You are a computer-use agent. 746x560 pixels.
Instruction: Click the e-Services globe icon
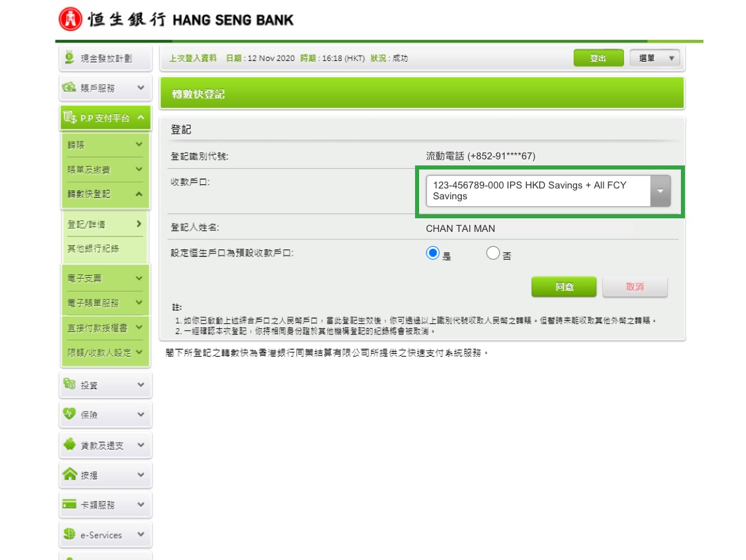[x=69, y=534]
